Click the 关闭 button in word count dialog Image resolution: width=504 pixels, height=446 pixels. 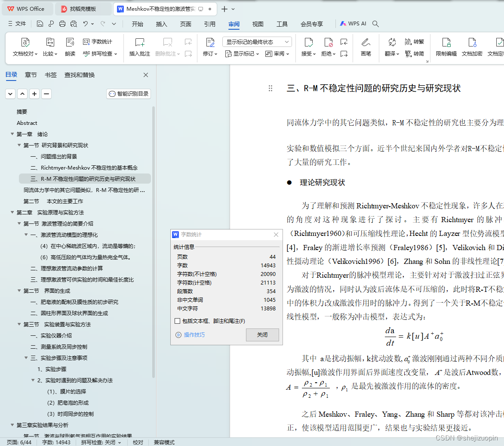(262, 334)
